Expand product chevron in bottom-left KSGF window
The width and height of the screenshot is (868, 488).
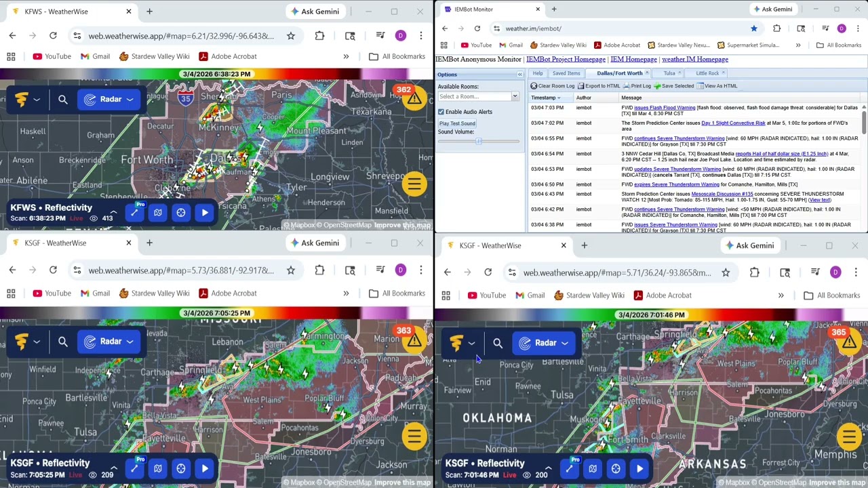113,468
